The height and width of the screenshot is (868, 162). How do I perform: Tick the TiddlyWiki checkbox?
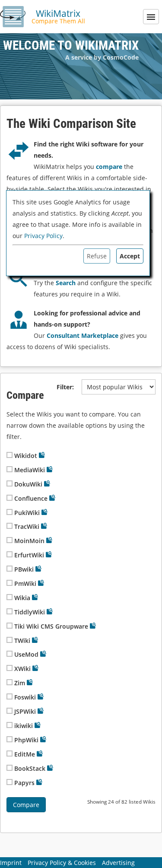point(10,611)
